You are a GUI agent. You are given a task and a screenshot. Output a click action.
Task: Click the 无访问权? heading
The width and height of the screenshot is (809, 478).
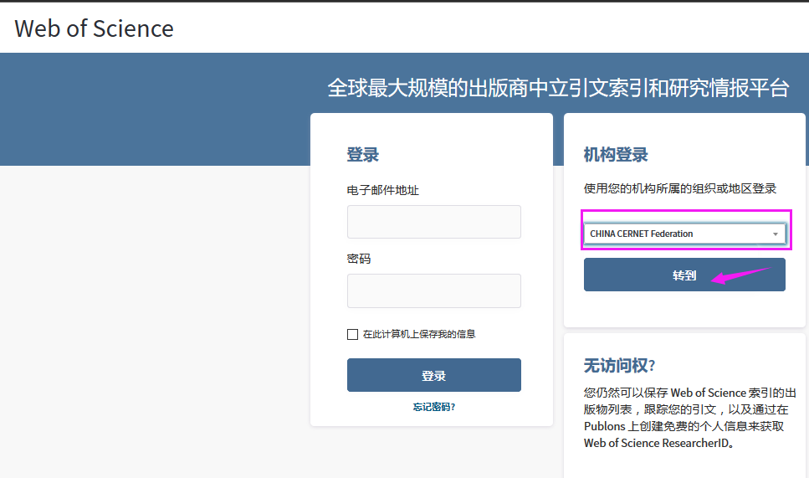point(619,365)
